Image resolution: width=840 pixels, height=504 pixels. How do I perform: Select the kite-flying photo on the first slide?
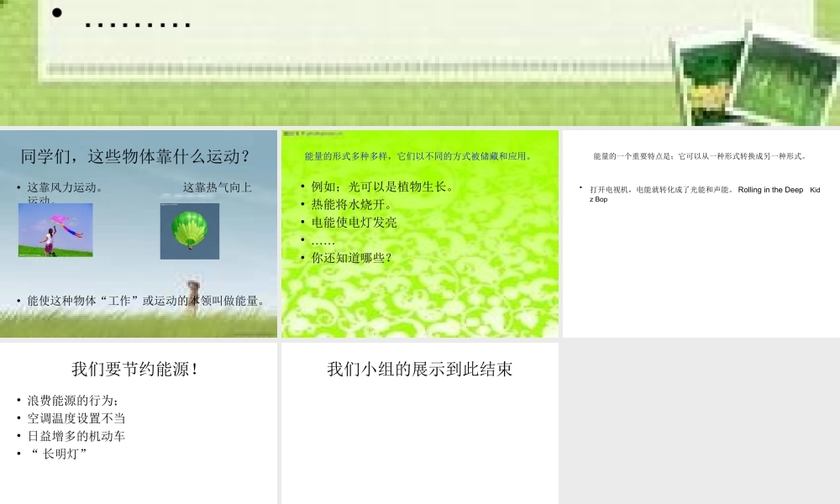(x=56, y=232)
